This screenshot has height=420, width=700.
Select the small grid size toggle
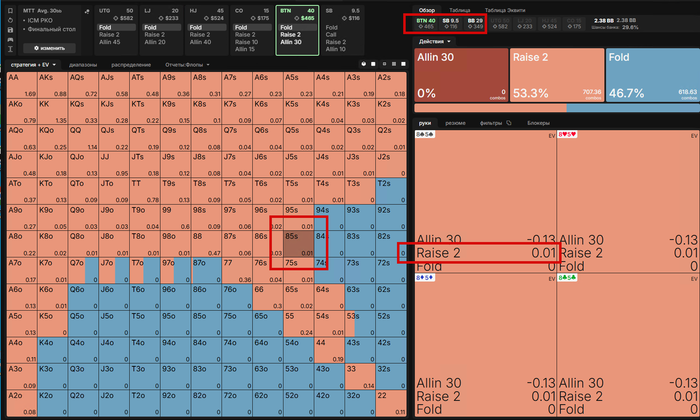384,64
